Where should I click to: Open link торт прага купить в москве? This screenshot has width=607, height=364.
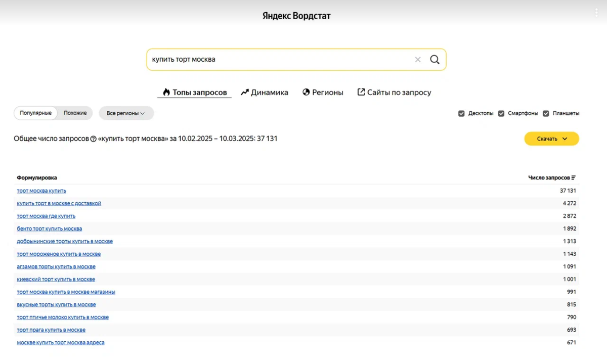pyautogui.click(x=51, y=330)
